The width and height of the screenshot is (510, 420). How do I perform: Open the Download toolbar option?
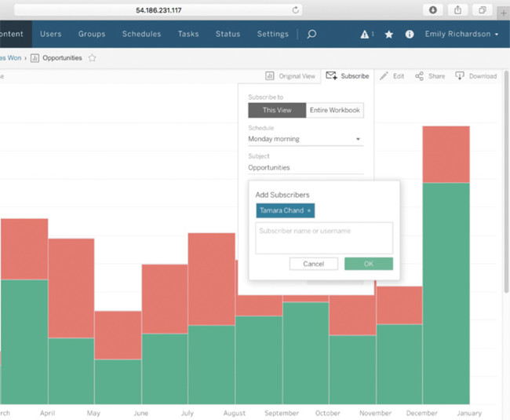click(476, 76)
